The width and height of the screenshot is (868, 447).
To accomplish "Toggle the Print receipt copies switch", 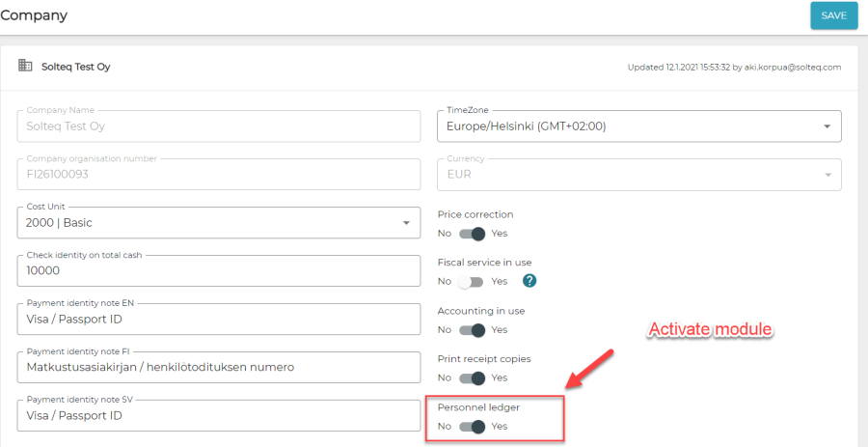I will point(472,377).
